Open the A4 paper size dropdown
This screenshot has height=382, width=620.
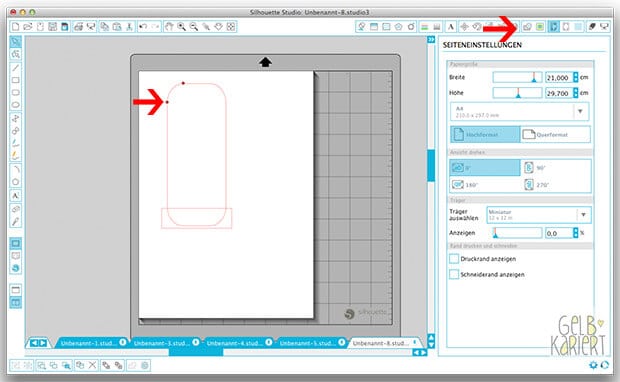pos(520,112)
